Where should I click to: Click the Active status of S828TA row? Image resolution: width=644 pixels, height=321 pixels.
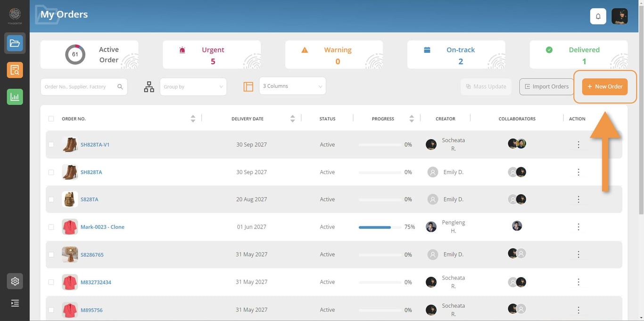[327, 200]
